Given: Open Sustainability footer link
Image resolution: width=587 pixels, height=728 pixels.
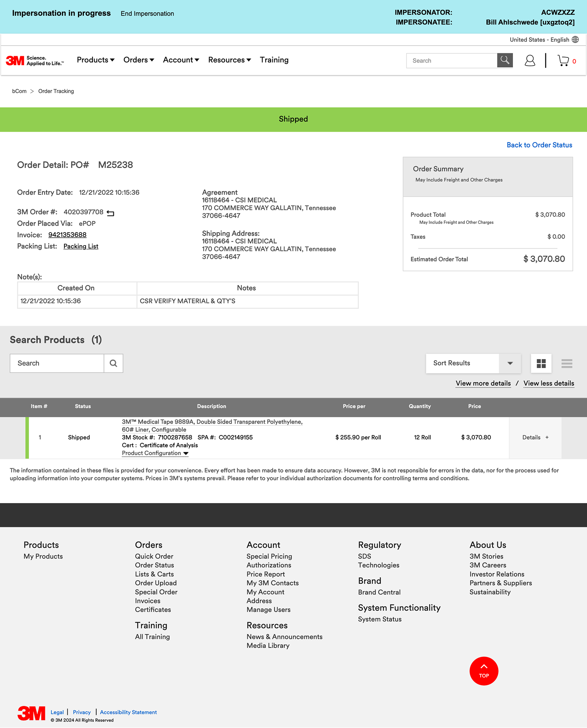Looking at the screenshot, I should pos(490,592).
